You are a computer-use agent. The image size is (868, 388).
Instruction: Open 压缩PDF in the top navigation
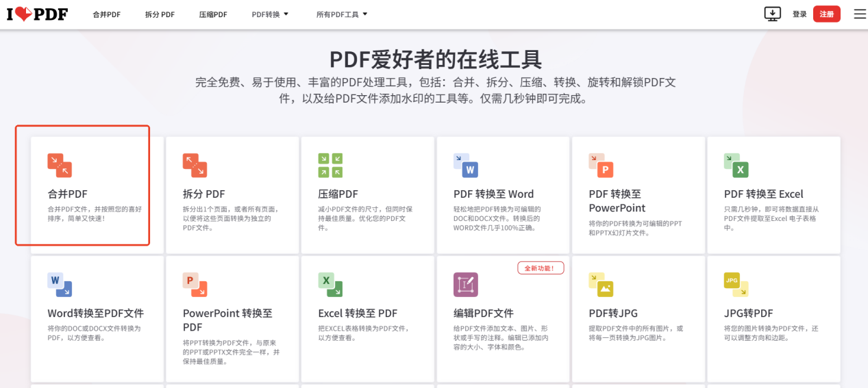coord(213,14)
